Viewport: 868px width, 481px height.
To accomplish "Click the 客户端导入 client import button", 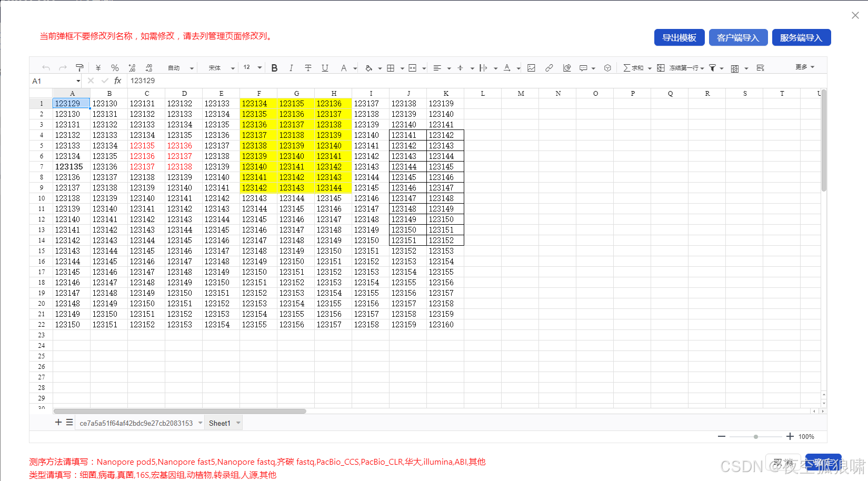I will (x=738, y=37).
